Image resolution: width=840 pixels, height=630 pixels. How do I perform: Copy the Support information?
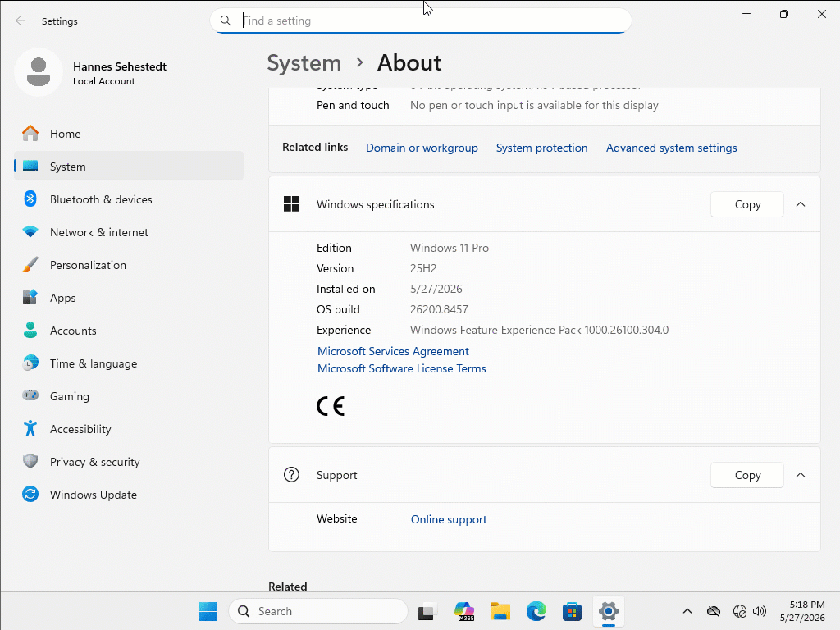tap(747, 475)
